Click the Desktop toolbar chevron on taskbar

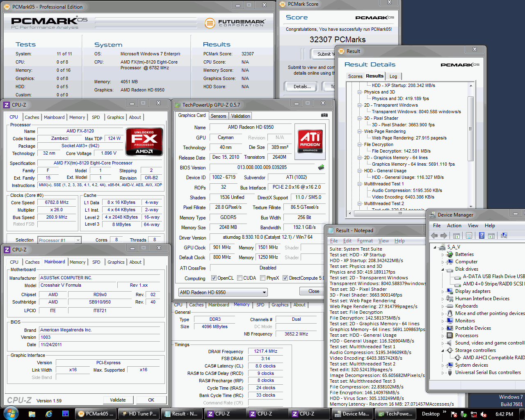(445, 412)
